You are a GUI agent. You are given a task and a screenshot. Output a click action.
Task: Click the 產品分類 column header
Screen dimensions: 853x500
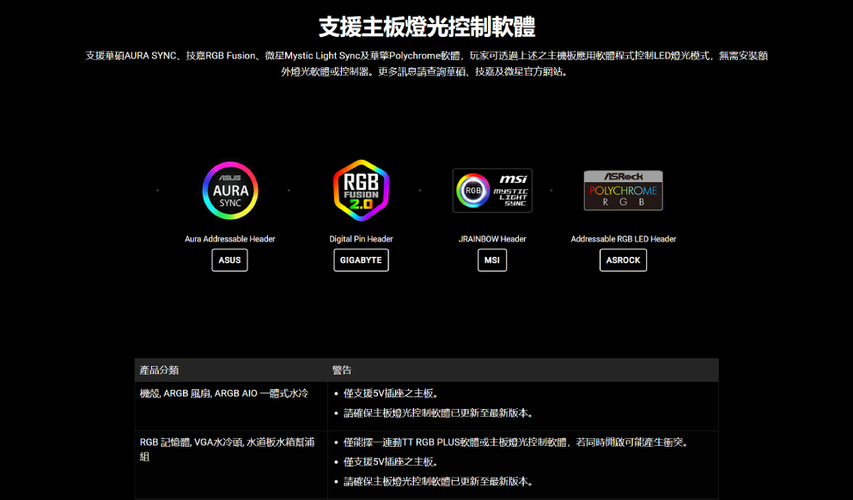click(x=231, y=370)
